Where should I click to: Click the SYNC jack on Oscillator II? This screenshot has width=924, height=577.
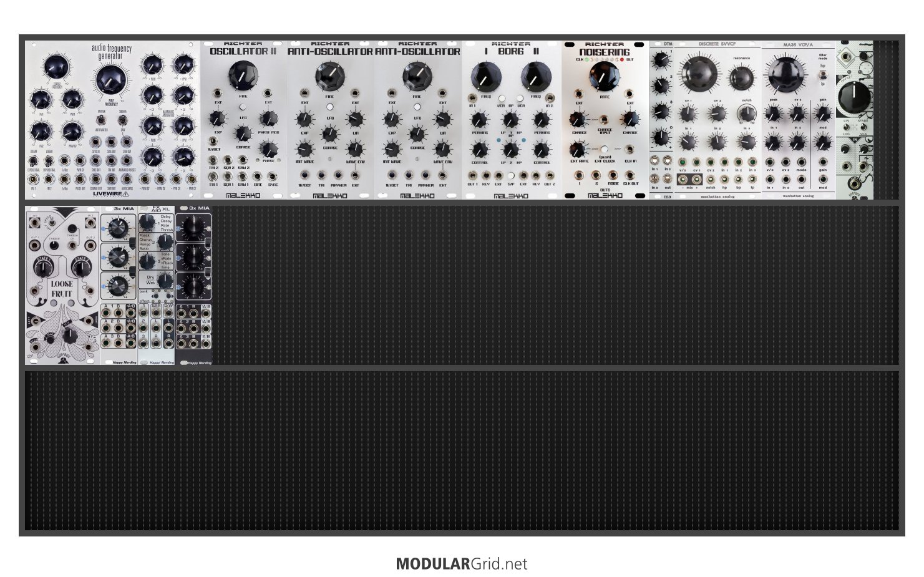pyautogui.click(x=273, y=177)
